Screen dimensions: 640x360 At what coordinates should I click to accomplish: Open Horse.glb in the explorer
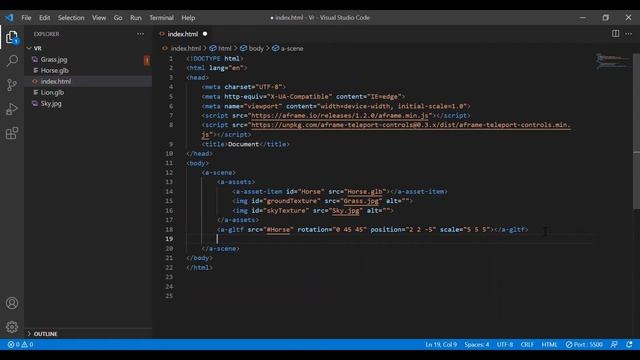(55, 71)
